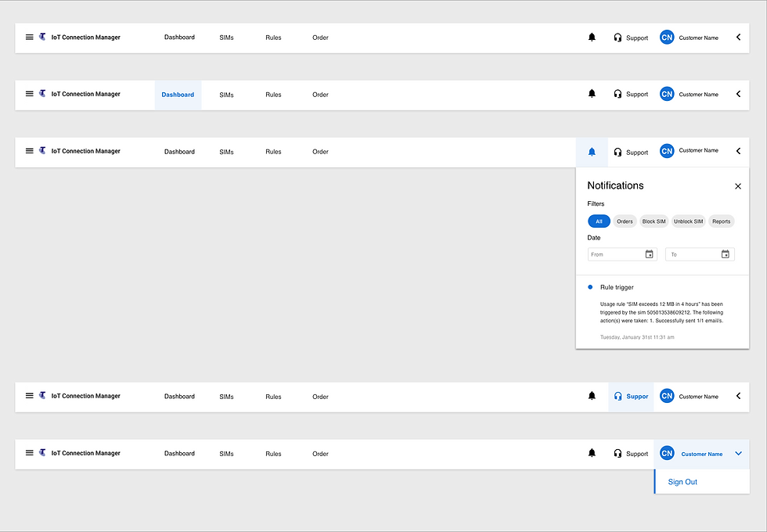Toggle the Orders filter chip
Viewport: 767px width, 532px height.
tap(625, 221)
